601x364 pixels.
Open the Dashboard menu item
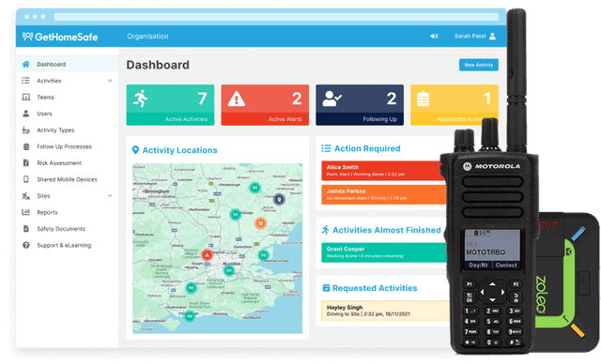coord(67,64)
